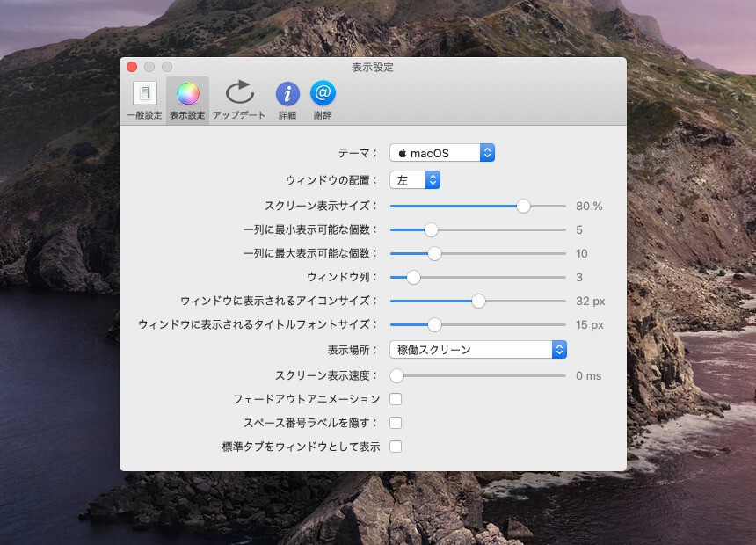The image size is (756, 545).
Task: Open the 詳細 info icon
Action: pyautogui.click(x=287, y=94)
